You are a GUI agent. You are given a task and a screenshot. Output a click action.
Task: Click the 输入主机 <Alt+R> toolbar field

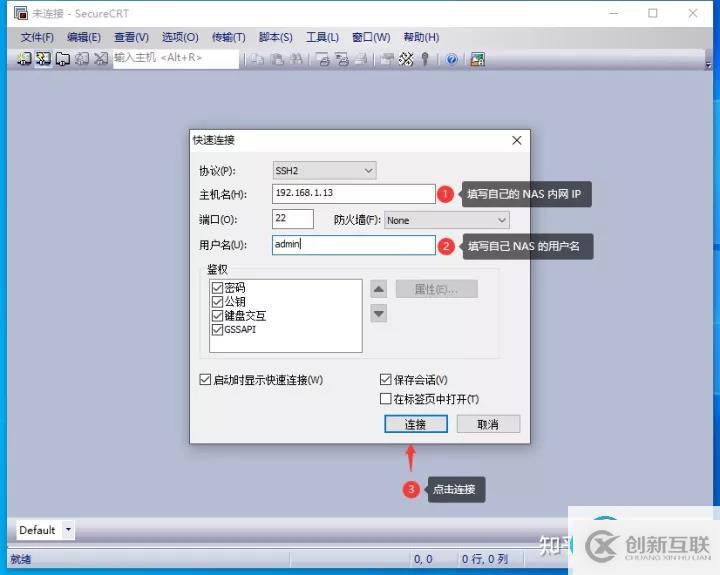(176, 59)
